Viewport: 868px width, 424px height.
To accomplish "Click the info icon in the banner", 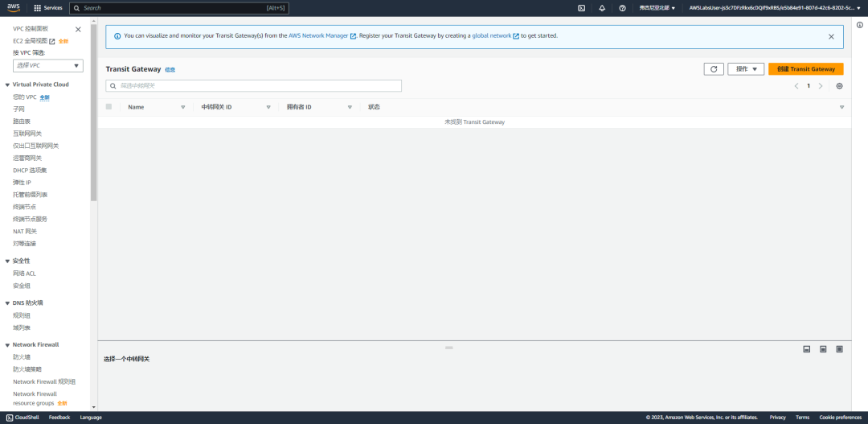I will click(x=117, y=36).
